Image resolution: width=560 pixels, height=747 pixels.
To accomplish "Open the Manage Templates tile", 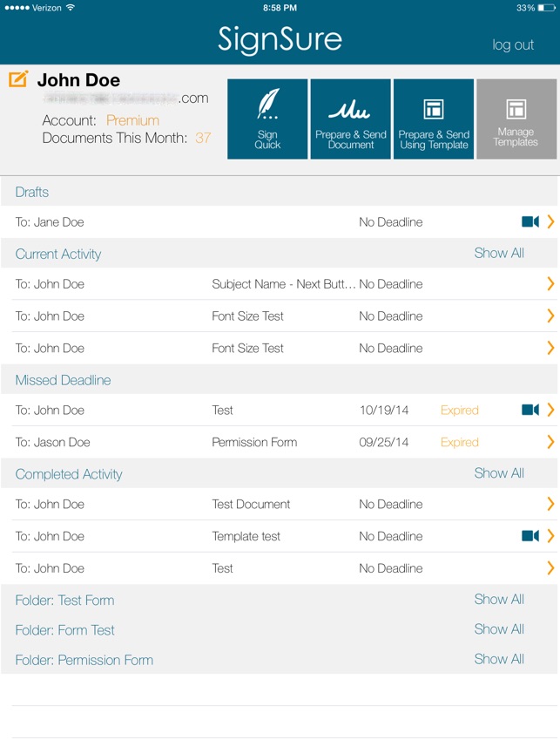I will (x=516, y=119).
